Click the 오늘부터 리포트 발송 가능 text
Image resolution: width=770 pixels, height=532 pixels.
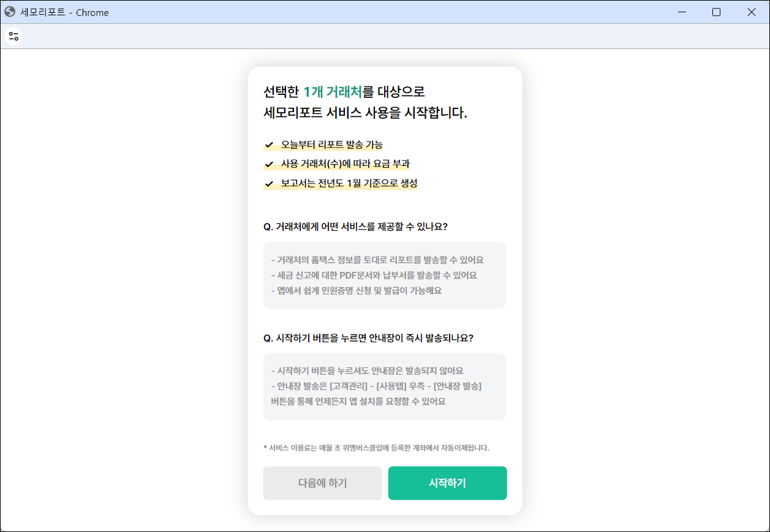[331, 145]
